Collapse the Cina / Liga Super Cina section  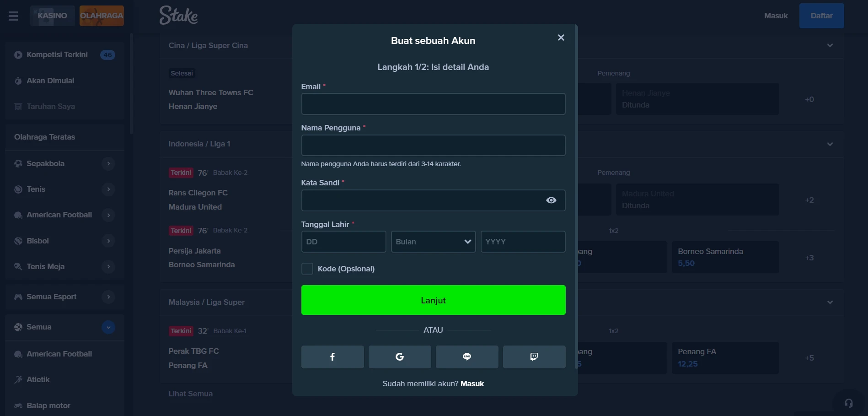pos(830,45)
